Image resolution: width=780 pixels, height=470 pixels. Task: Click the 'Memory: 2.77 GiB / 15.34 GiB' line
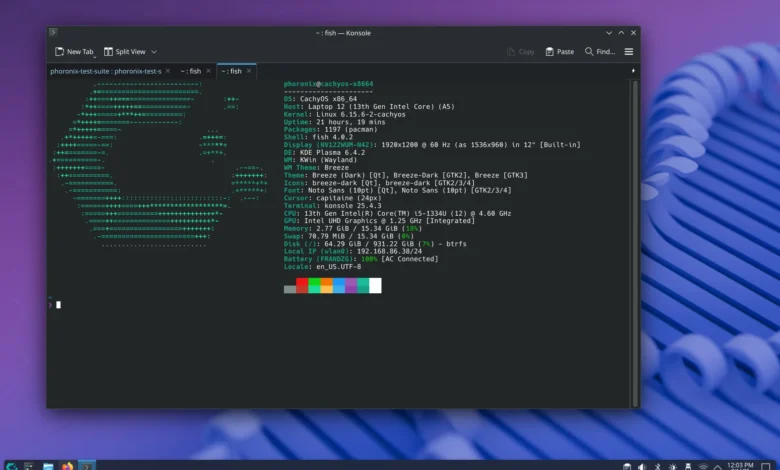coord(353,229)
